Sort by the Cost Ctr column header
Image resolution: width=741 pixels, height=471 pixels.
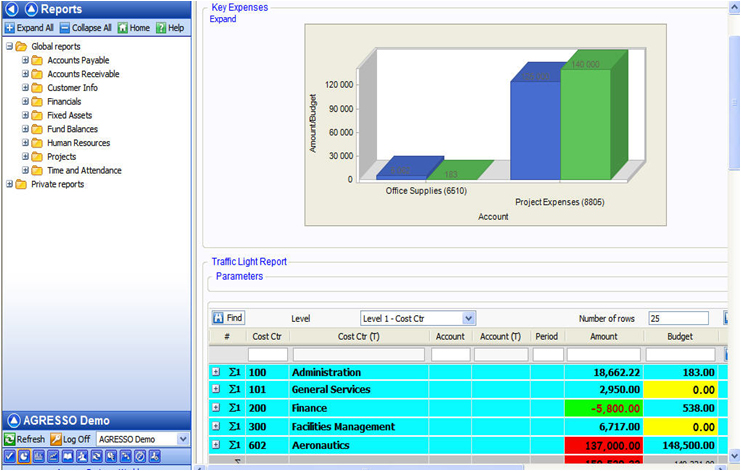click(267, 336)
